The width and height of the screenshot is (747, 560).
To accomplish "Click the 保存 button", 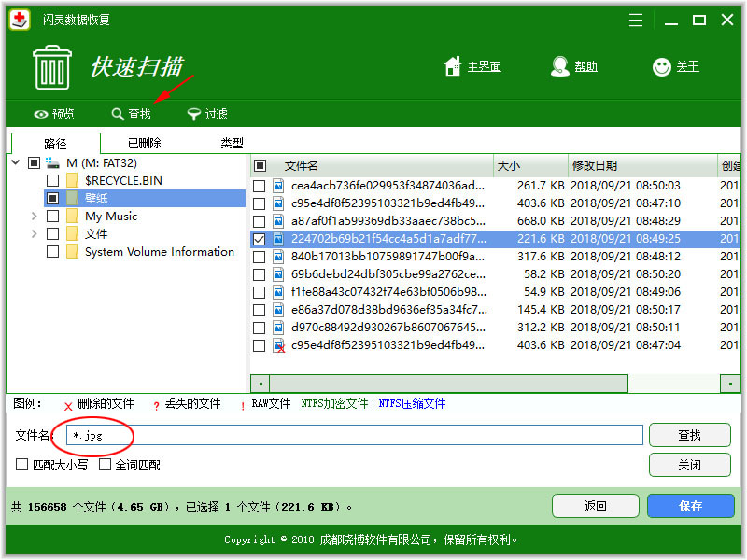I will [690, 506].
